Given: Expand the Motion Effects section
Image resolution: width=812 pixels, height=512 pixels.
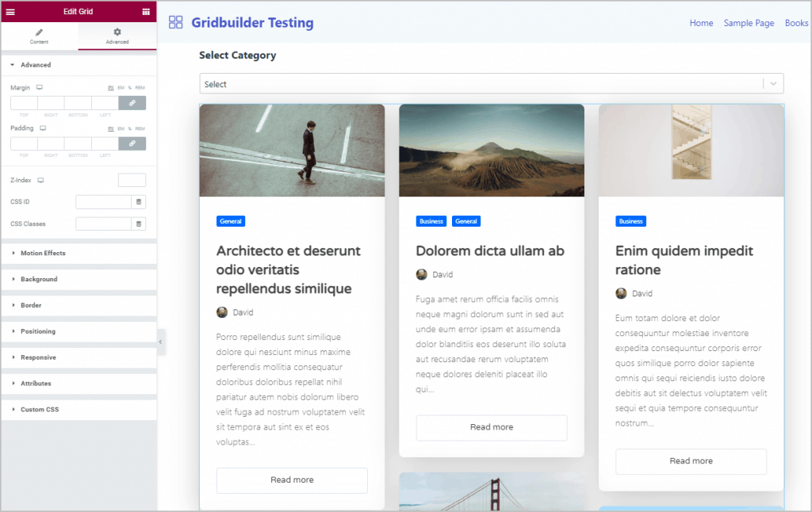Looking at the screenshot, I should coord(43,254).
